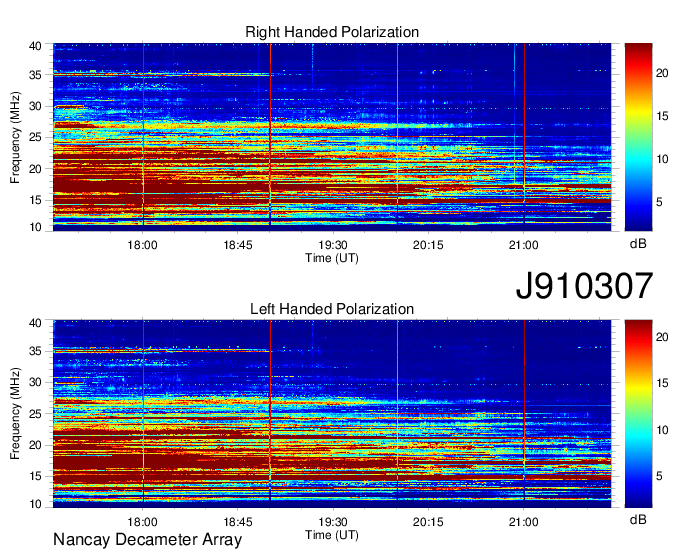Image resolution: width=680 pixels, height=552 pixels.
Task: Click the 18:00 red marker line in Left Handed plot
Action: [143, 412]
